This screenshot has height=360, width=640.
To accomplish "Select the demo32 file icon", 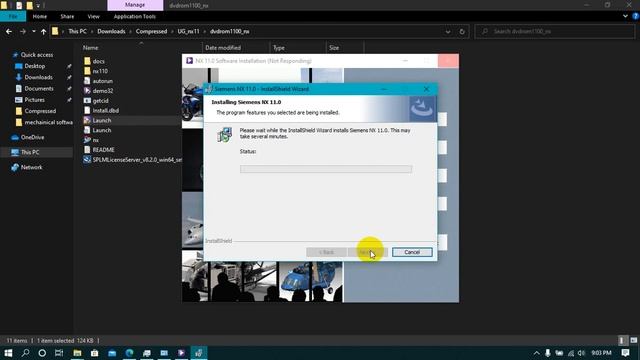I will pyautogui.click(x=87, y=91).
